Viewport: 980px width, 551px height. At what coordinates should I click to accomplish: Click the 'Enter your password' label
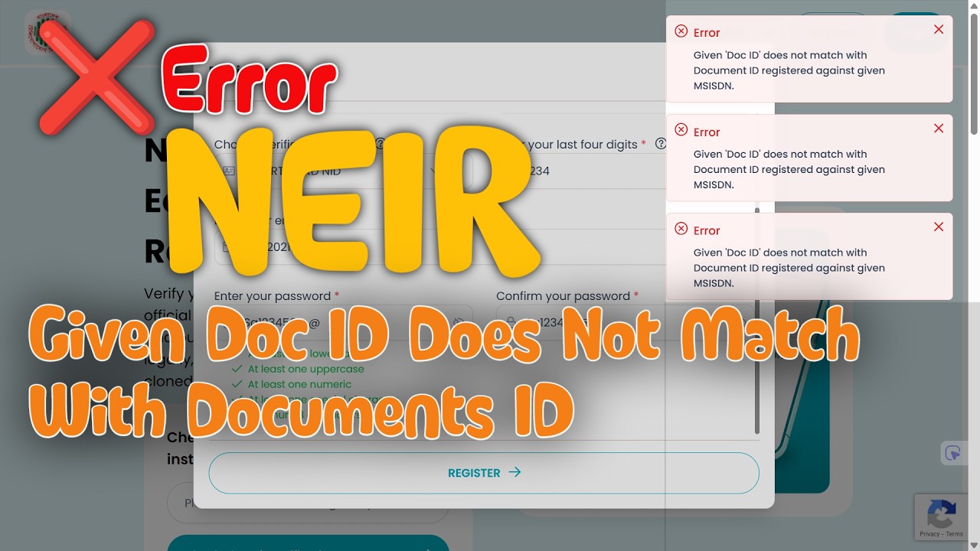273,296
